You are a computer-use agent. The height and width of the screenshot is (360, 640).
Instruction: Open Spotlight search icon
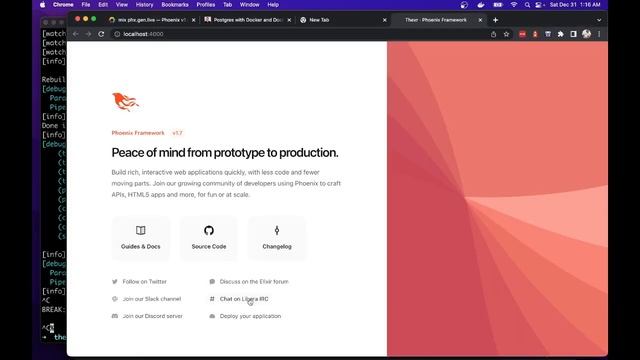(x=527, y=5)
